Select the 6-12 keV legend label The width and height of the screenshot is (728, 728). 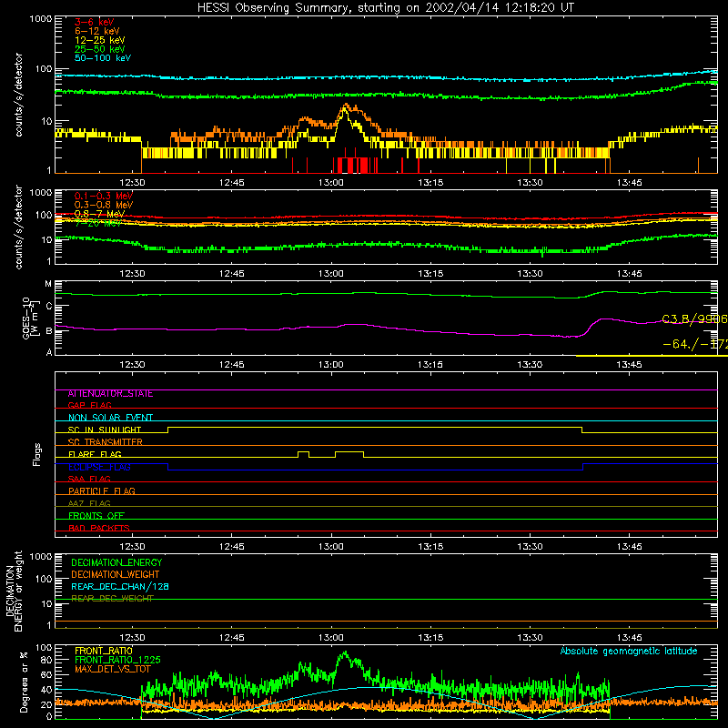(97, 31)
